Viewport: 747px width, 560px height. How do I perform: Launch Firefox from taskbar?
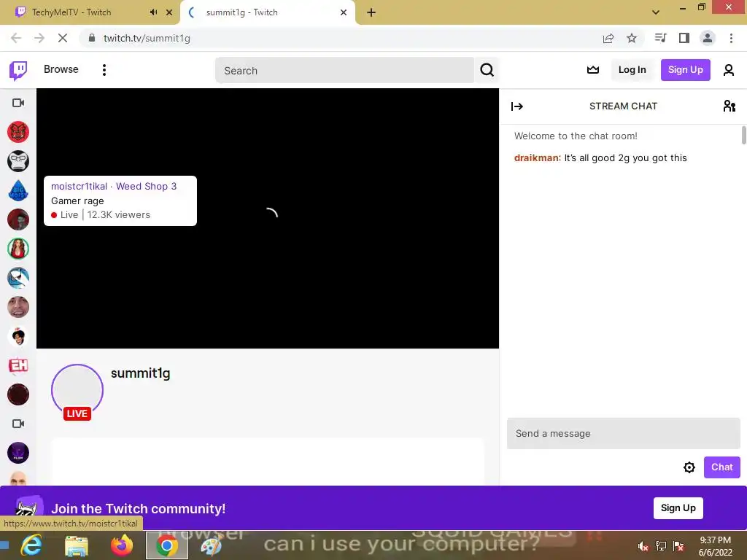[x=122, y=545]
